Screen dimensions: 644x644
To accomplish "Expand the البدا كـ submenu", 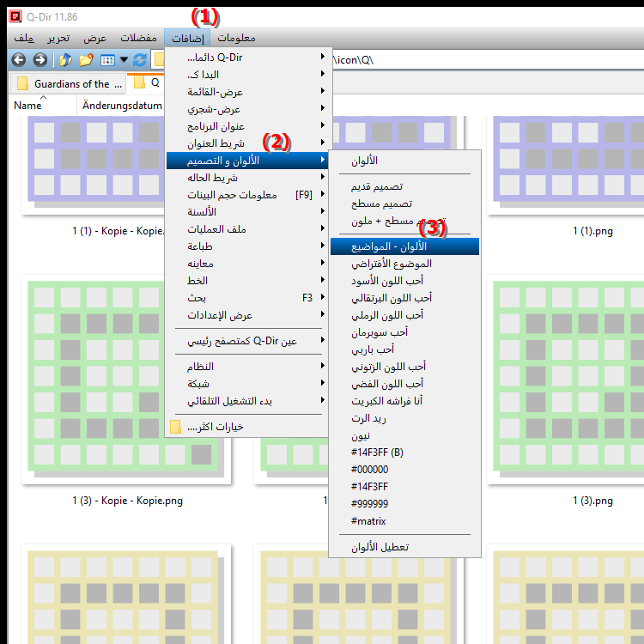I will pyautogui.click(x=246, y=75).
